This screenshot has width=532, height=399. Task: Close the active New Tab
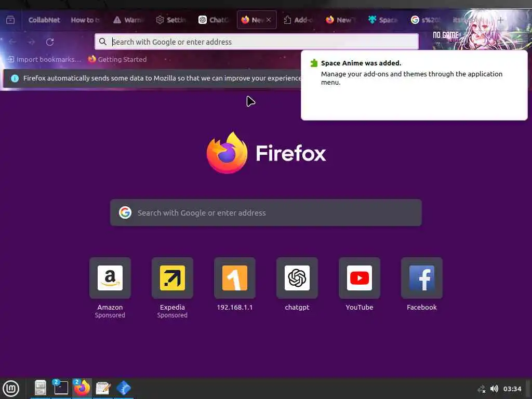coord(269,20)
